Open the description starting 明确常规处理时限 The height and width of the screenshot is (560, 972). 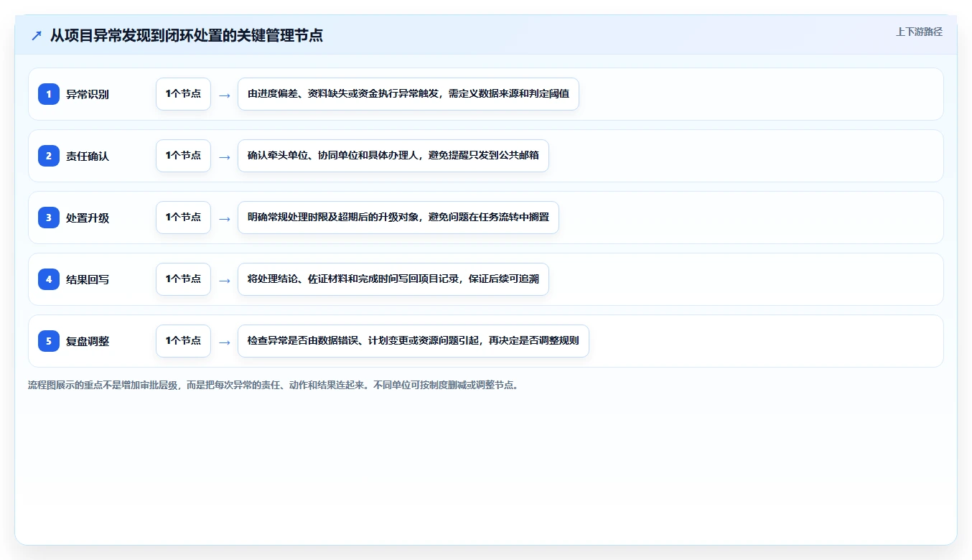click(x=398, y=218)
